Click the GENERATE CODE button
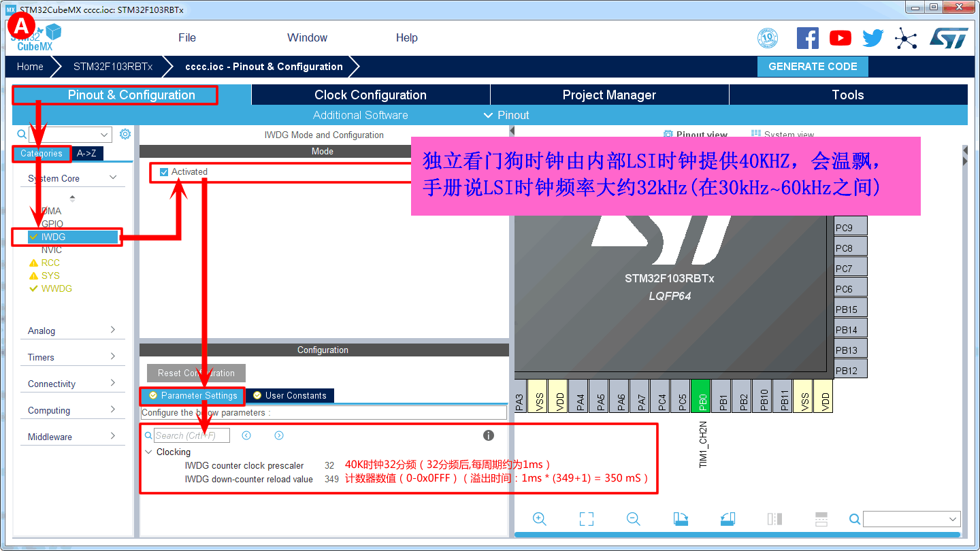 point(813,67)
